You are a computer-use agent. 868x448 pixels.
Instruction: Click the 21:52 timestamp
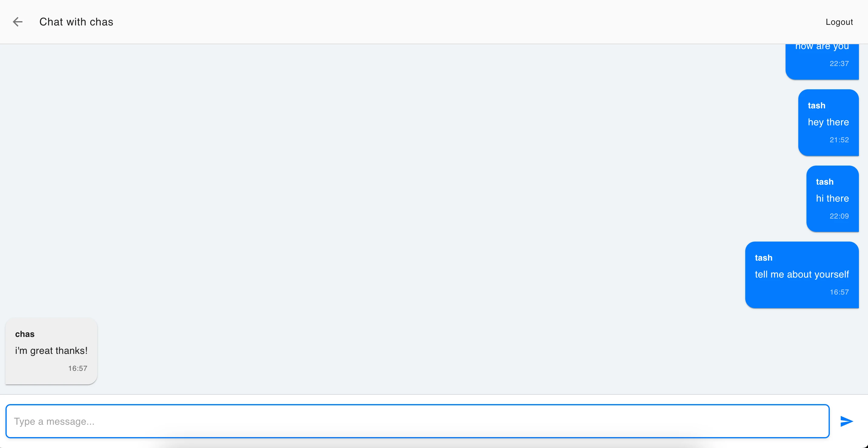coord(839,140)
